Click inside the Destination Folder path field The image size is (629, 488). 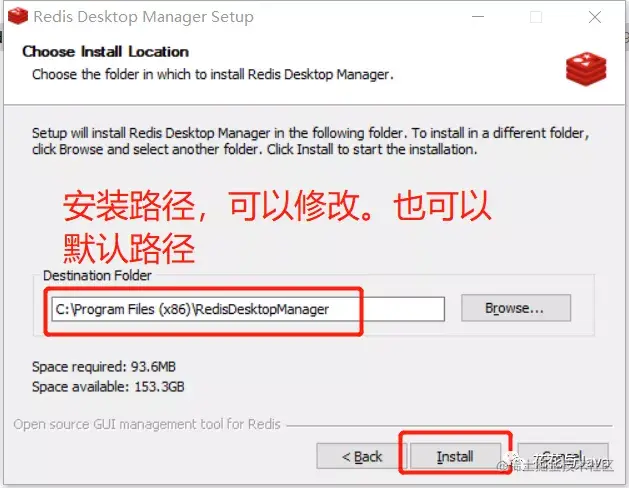(x=248, y=309)
